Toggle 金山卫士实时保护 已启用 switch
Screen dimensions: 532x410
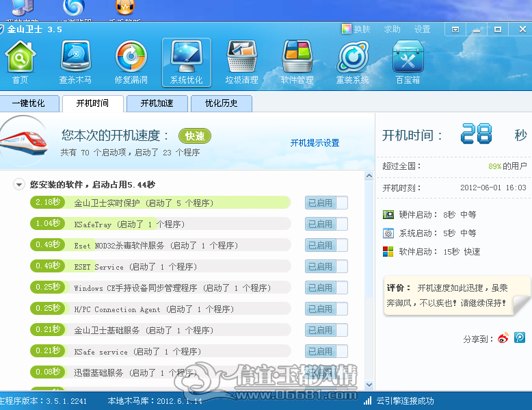pos(326,203)
